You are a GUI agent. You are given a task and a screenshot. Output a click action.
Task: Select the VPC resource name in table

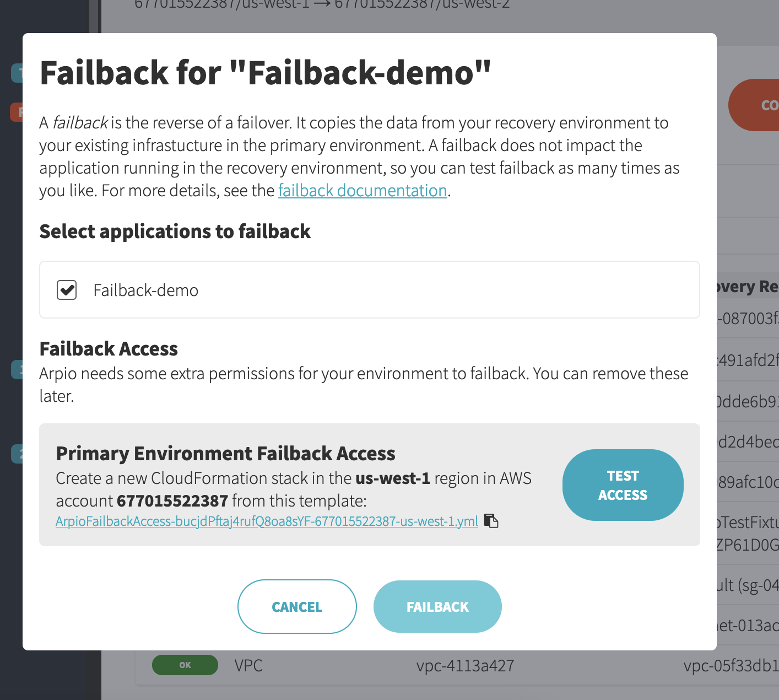(x=248, y=665)
